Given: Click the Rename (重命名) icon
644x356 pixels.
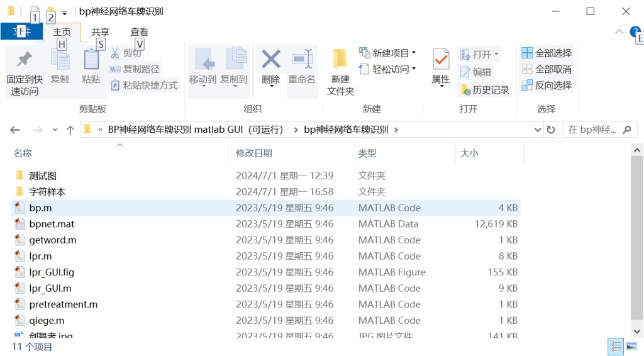Looking at the screenshot, I should (x=302, y=60).
